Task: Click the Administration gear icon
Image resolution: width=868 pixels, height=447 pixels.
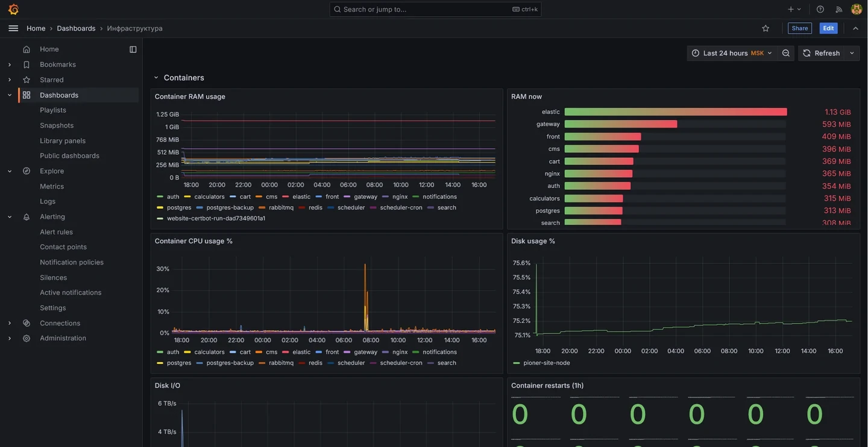Action: [x=27, y=339]
